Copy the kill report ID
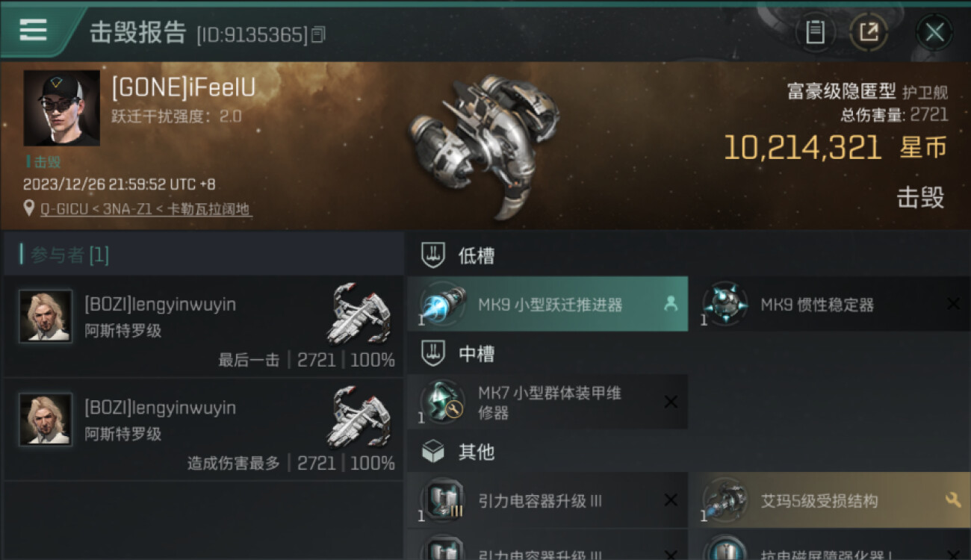Screen dimensions: 971x560 [x=318, y=34]
